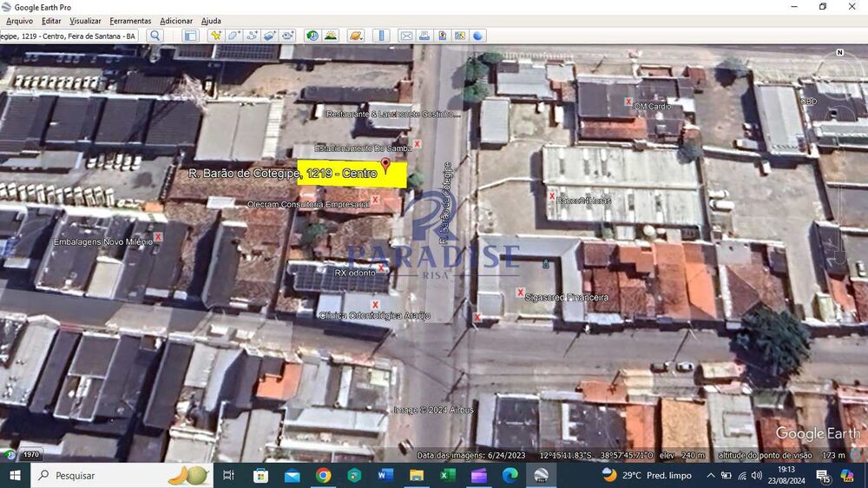Click the Restaurante & Lanchonete Gostinho label

pyautogui.click(x=393, y=114)
